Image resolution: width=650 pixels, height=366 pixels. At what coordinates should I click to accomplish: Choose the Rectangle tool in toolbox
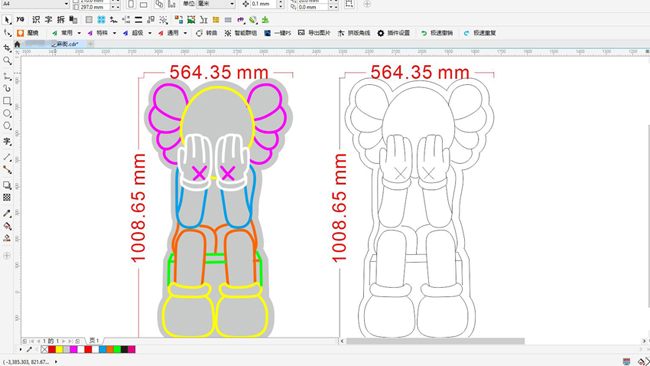click(x=7, y=101)
